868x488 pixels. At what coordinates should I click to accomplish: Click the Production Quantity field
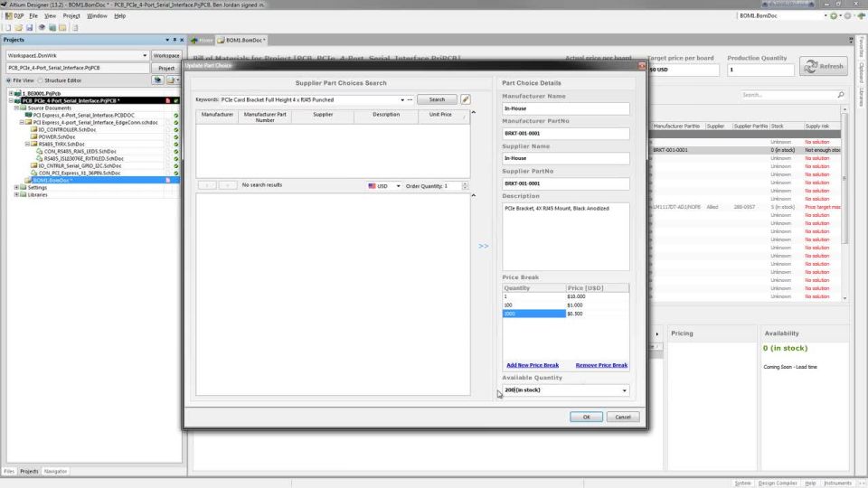click(x=760, y=70)
